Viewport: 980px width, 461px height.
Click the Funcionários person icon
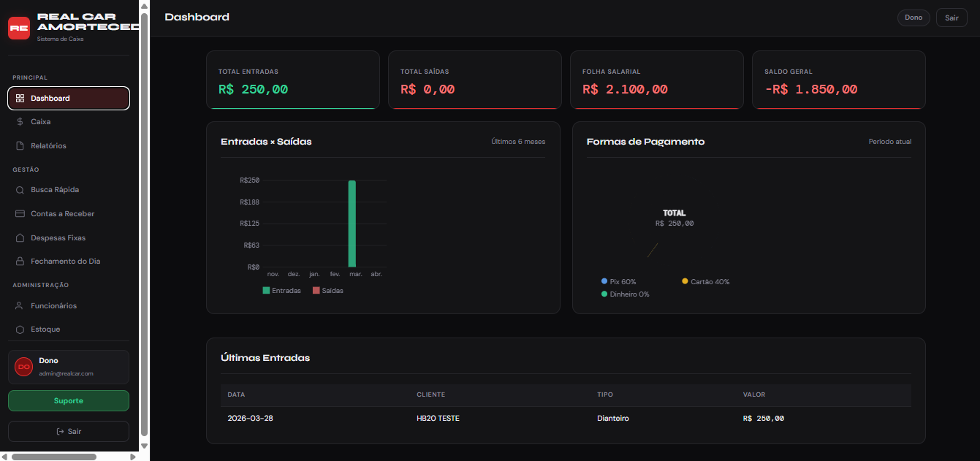point(20,306)
